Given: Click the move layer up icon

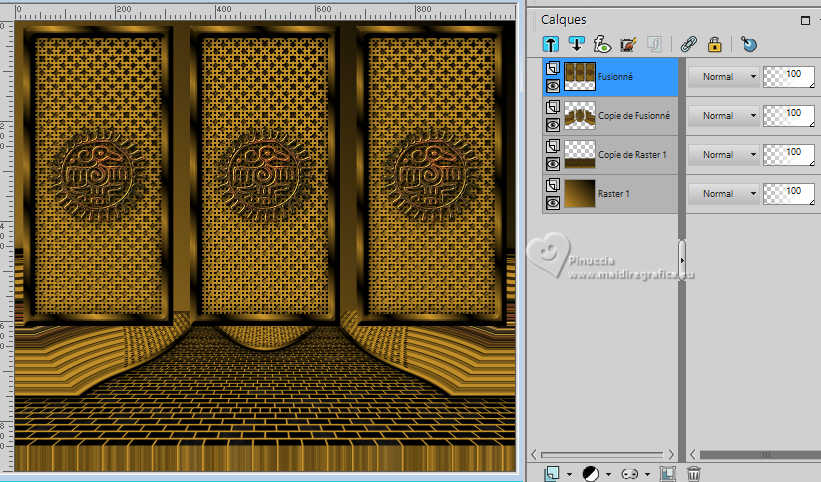Looking at the screenshot, I should 551,44.
